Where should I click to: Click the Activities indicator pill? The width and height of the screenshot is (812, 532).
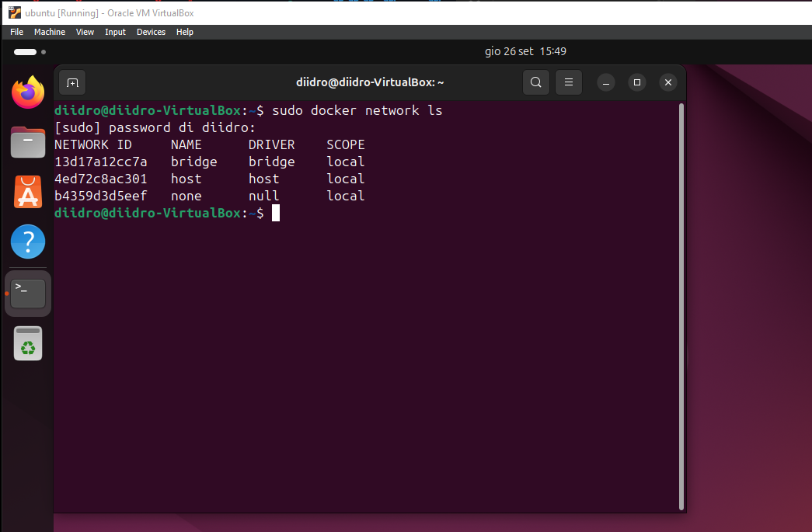(x=25, y=51)
